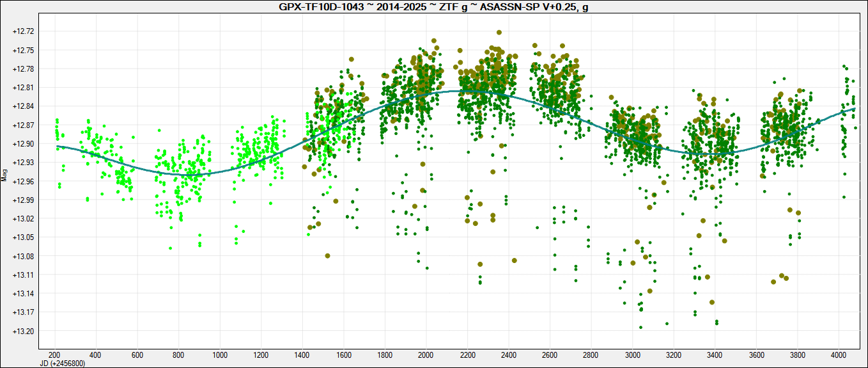The image size is (868, 368).
Task: Click the 1000 tick on JD axis
Action: [219, 355]
